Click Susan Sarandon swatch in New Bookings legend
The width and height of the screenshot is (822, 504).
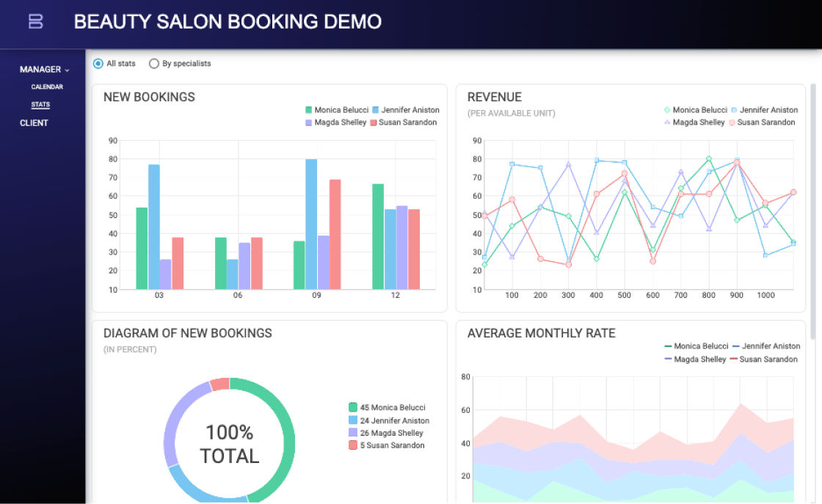pos(374,123)
